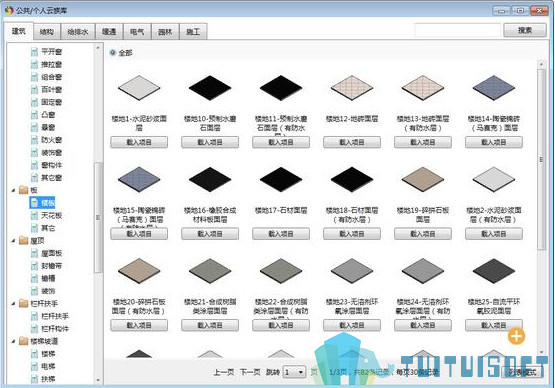
Task: Switch to the 结构 tab
Action: 47,32
